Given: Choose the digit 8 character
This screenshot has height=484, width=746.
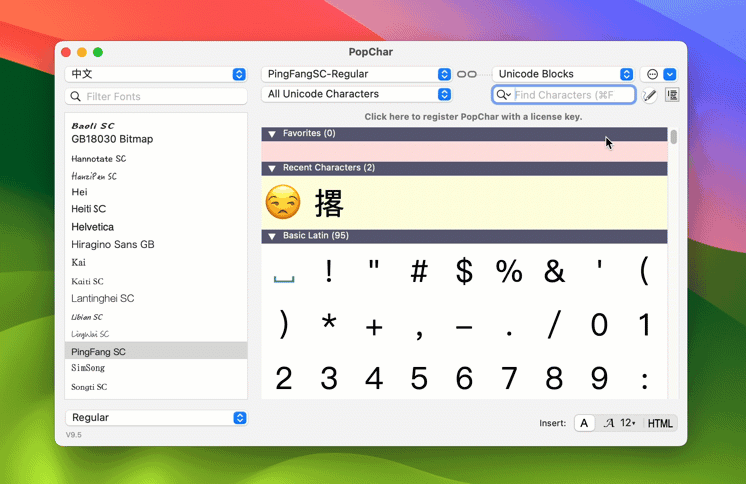Looking at the screenshot, I should [554, 378].
